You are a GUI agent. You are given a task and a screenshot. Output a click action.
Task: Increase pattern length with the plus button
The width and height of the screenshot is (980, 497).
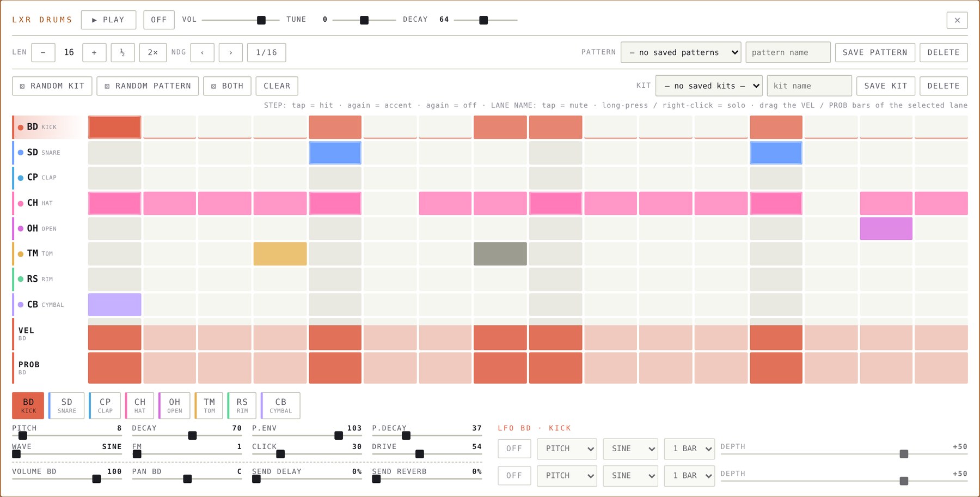tap(94, 52)
